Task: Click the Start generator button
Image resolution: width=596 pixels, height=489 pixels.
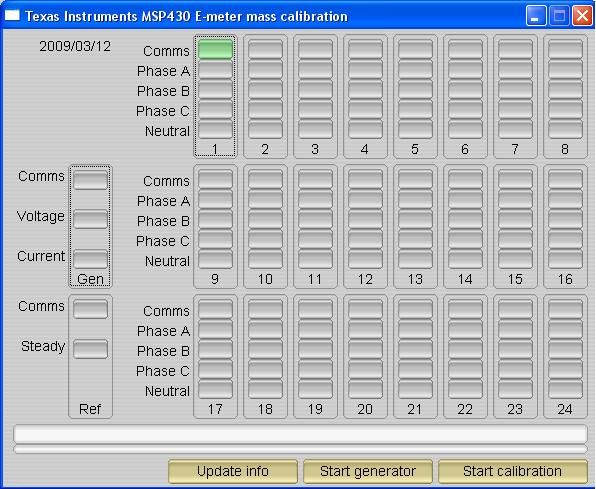Action: tap(368, 471)
